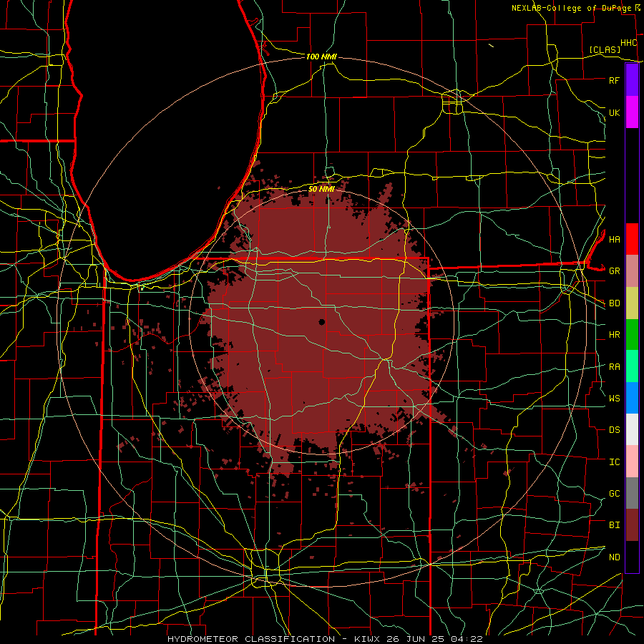This screenshot has width=644, height=644.
Task: Click the "GC" legend label text
Action: pyautogui.click(x=614, y=493)
